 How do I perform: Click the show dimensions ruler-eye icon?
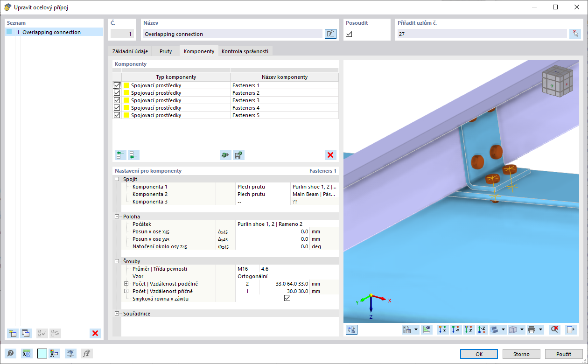pos(426,329)
